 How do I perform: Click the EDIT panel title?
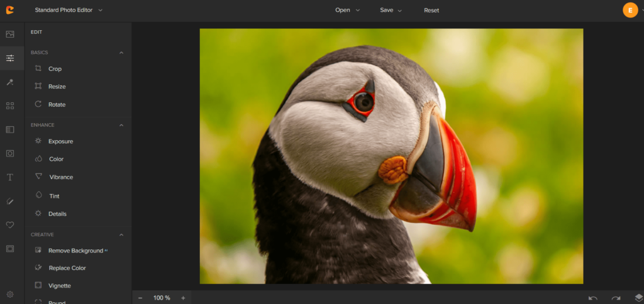point(36,32)
